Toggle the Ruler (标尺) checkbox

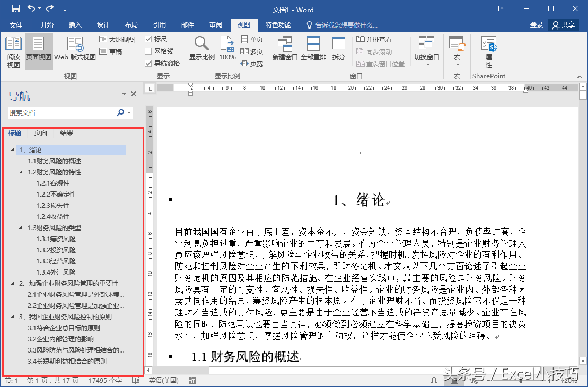[149, 39]
